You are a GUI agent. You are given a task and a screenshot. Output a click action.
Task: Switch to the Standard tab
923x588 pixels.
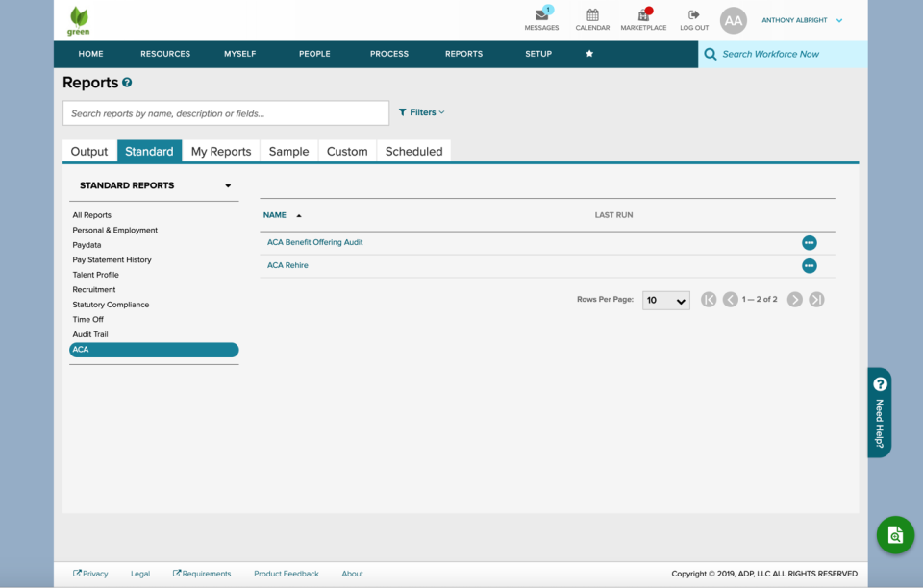pyautogui.click(x=150, y=151)
